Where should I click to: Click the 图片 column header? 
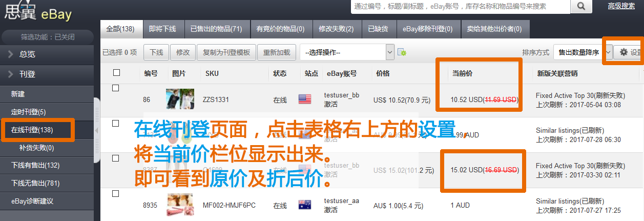pos(179,73)
